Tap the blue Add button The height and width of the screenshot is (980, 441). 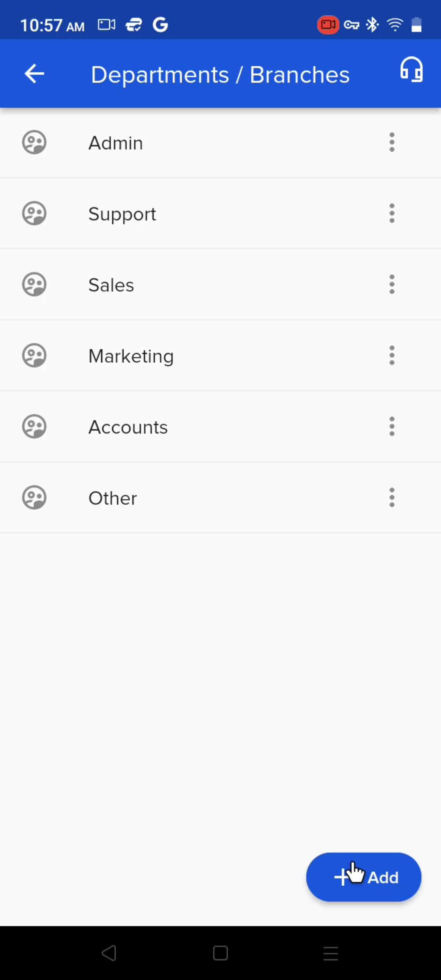coord(363,877)
